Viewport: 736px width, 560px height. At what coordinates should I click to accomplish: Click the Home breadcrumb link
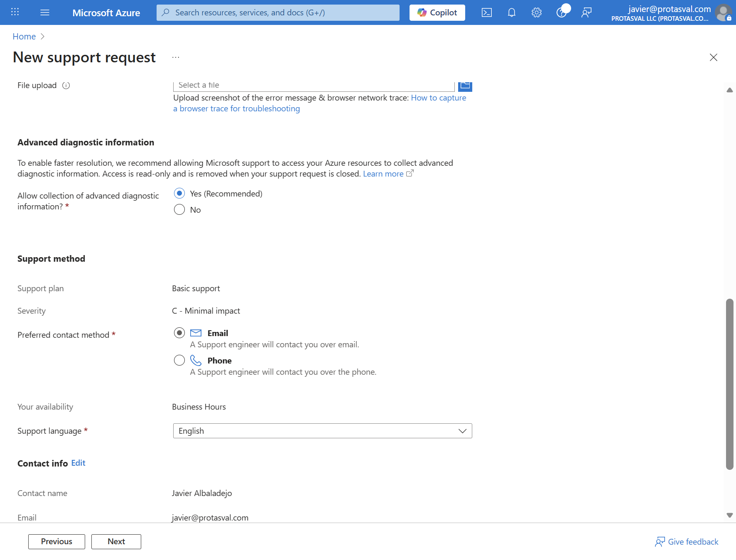(x=24, y=37)
